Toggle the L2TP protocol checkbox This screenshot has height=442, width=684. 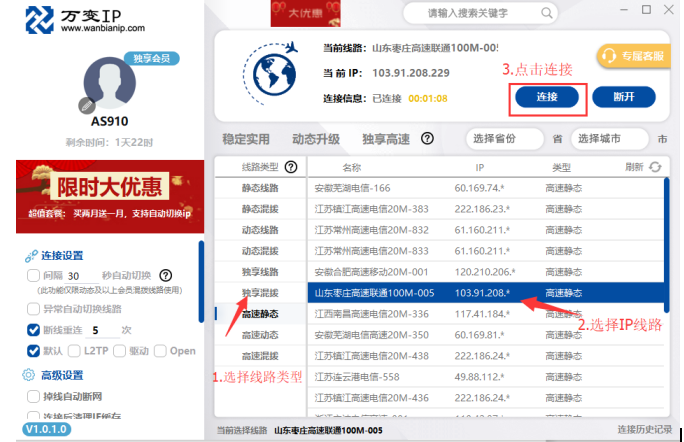pos(74,351)
